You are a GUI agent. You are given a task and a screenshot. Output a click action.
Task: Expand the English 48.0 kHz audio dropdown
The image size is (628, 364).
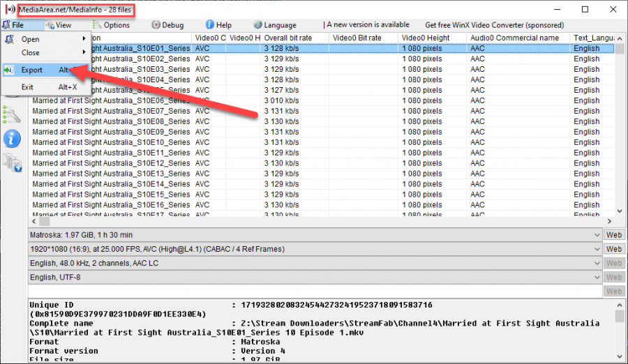[595, 263]
